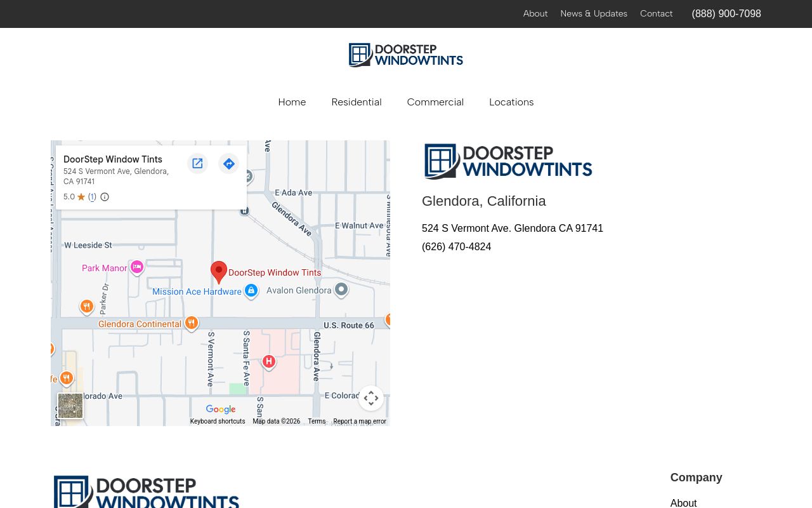Click Map data ©2026 text
This screenshot has height=508, width=812.
[277, 422]
